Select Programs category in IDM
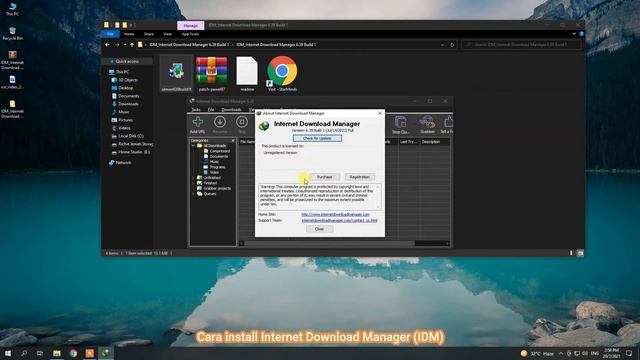 point(217,167)
